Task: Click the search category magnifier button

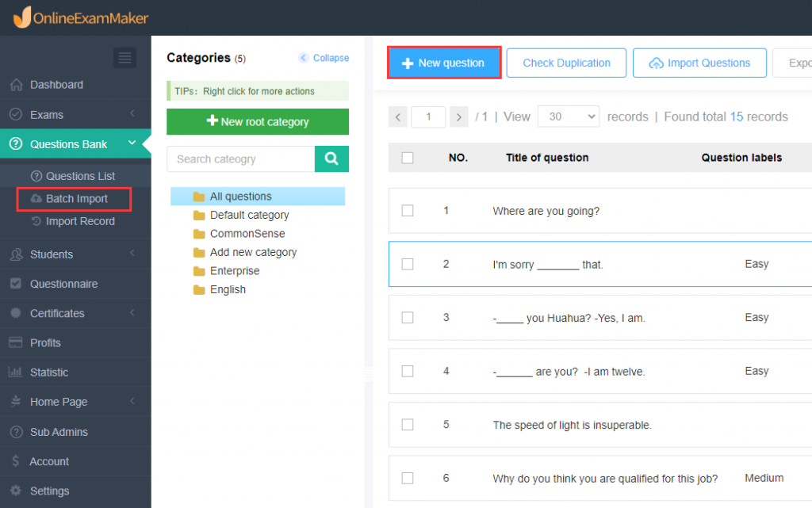Action: (331, 159)
